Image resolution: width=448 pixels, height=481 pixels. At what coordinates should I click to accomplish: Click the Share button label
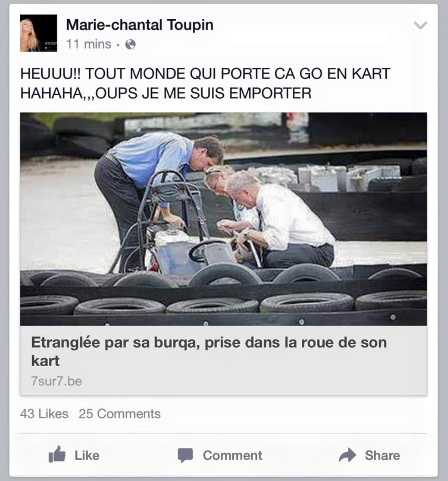(382, 455)
